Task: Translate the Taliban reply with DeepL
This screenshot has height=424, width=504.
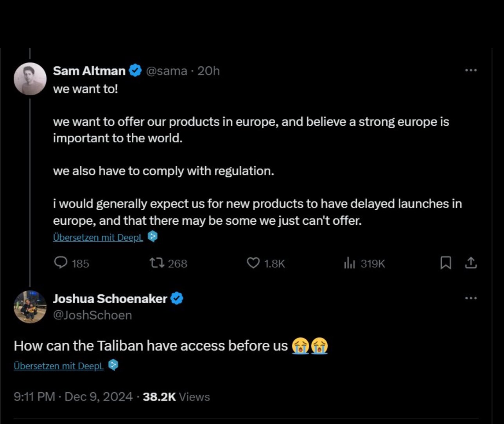Action: (x=59, y=366)
